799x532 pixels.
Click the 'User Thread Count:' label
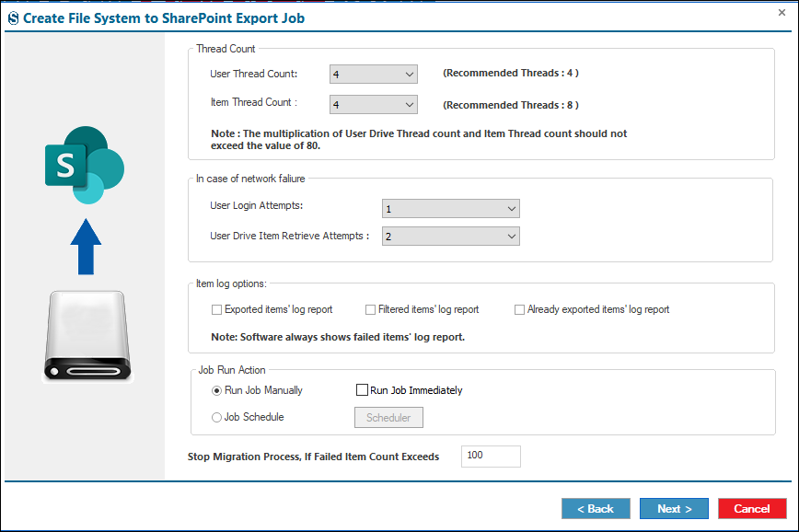(x=254, y=74)
